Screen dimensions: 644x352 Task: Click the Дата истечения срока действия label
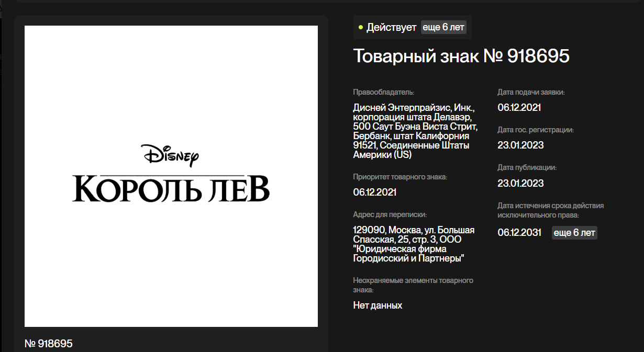[550, 210]
